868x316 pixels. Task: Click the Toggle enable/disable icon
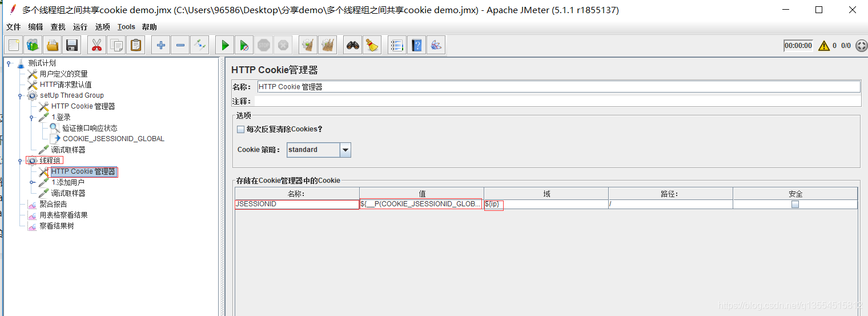200,45
